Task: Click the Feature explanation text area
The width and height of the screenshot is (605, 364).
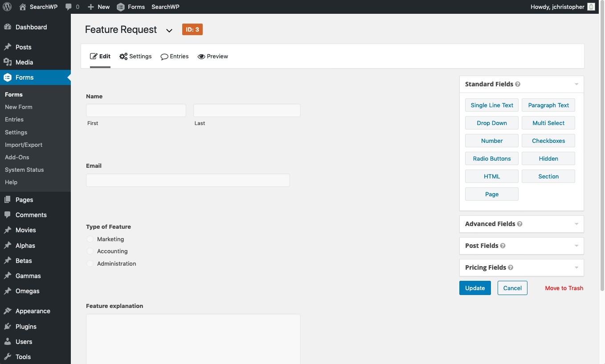Action: point(193,339)
